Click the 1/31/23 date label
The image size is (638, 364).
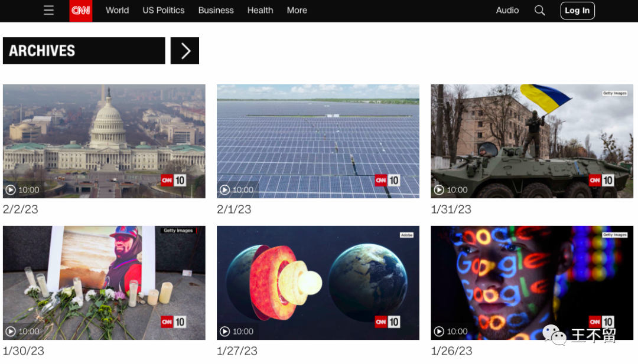click(x=451, y=209)
